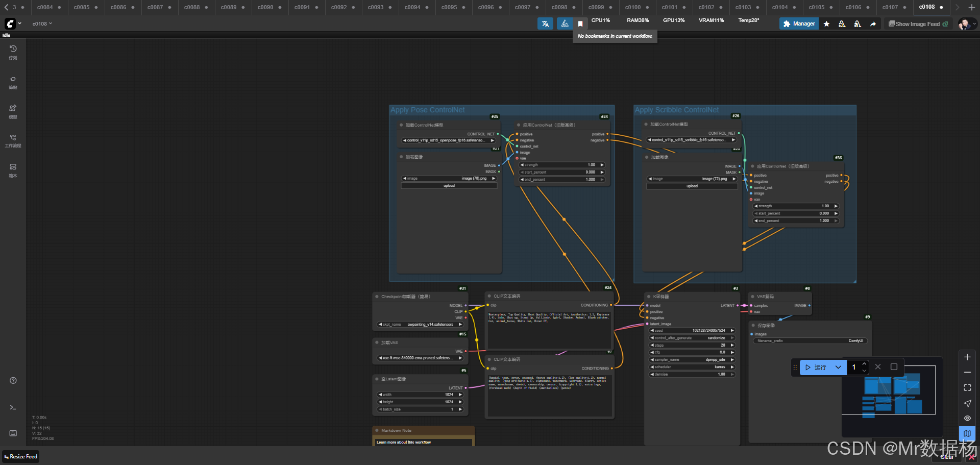Toggle the bottom console terminal panel
The width and height of the screenshot is (980, 465).
[x=13, y=407]
